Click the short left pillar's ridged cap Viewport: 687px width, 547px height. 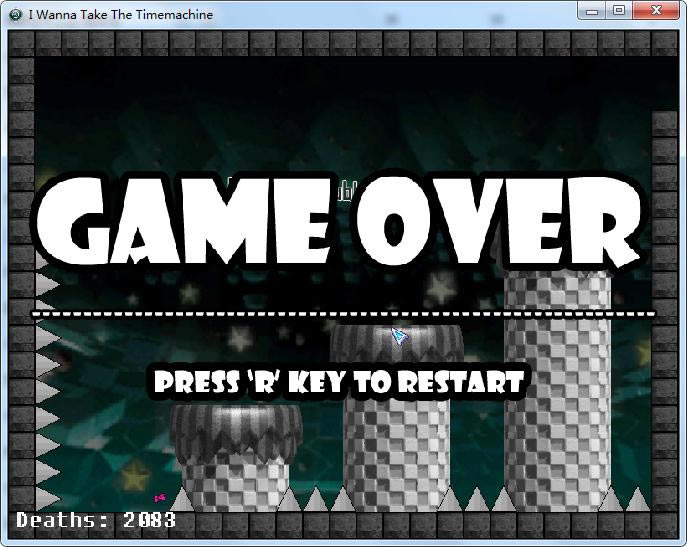pos(236,427)
